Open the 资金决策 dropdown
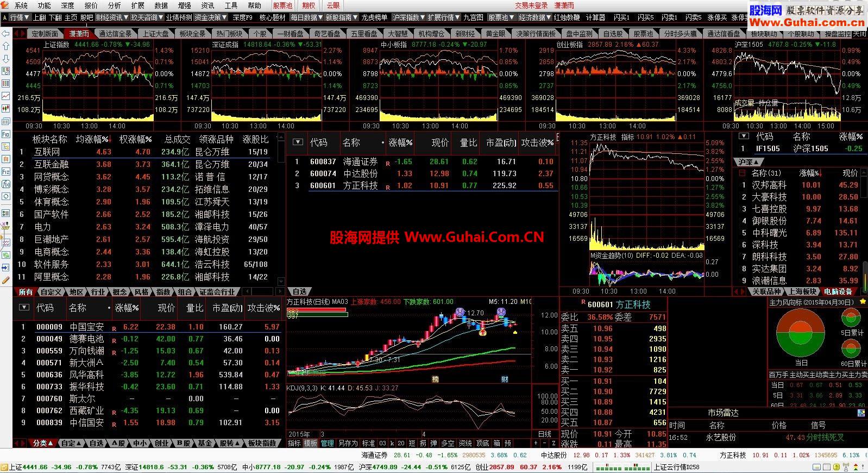Screen dimensions: 868x473 (x=211, y=17)
